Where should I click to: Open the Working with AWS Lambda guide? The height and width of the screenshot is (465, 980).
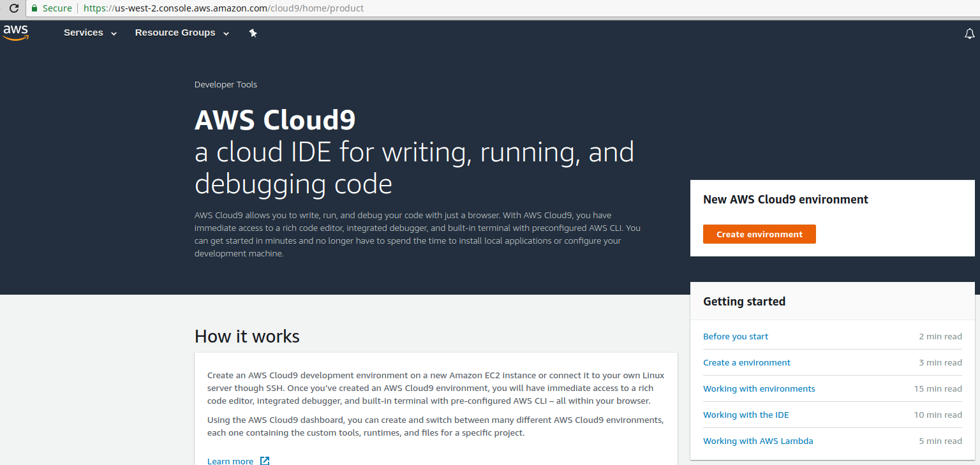tap(758, 441)
